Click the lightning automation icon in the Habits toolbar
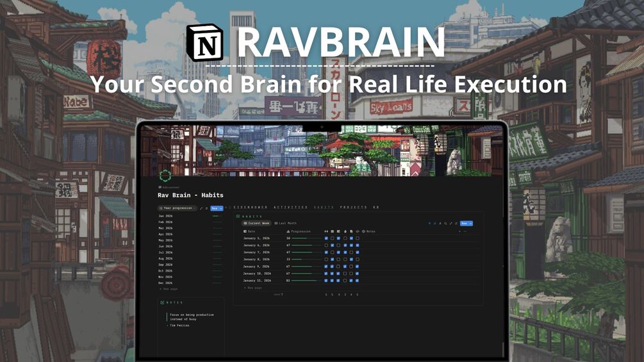Viewport: 644px width, 362px height. pyautogui.click(x=440, y=223)
